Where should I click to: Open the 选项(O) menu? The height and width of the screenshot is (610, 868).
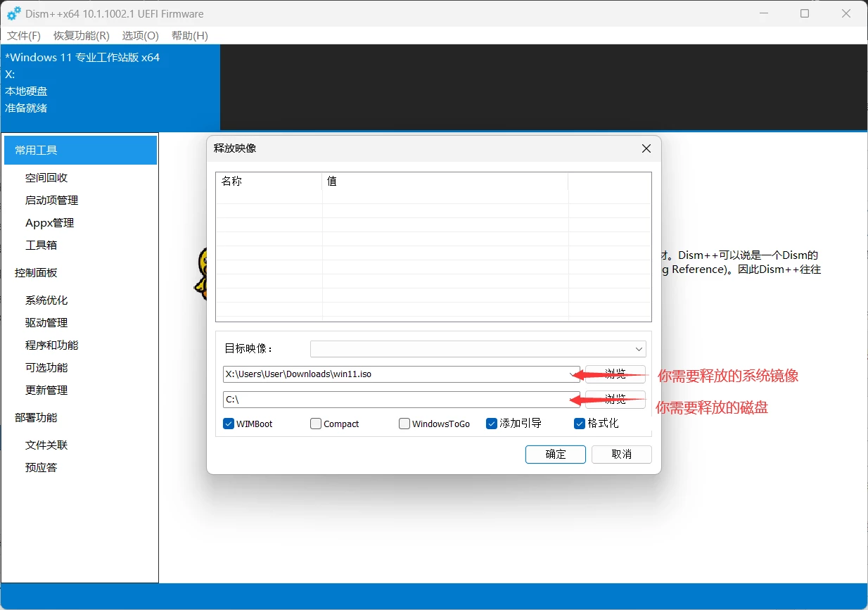pyautogui.click(x=141, y=35)
